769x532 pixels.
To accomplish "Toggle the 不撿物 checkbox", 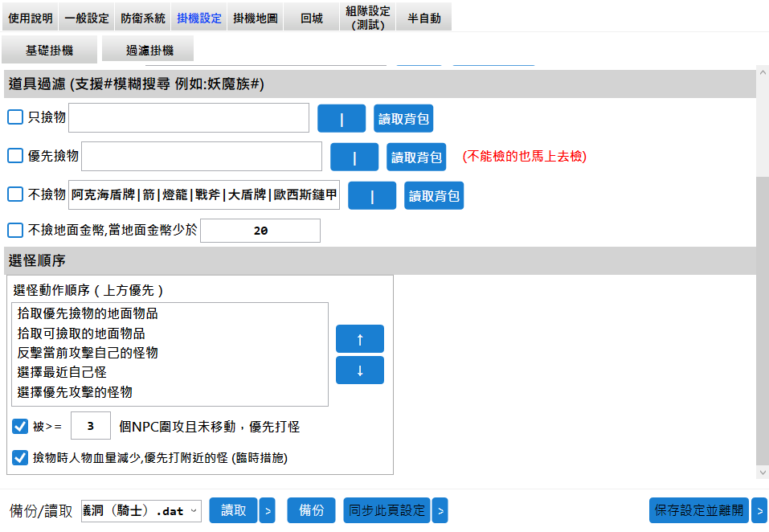I will [x=15, y=194].
